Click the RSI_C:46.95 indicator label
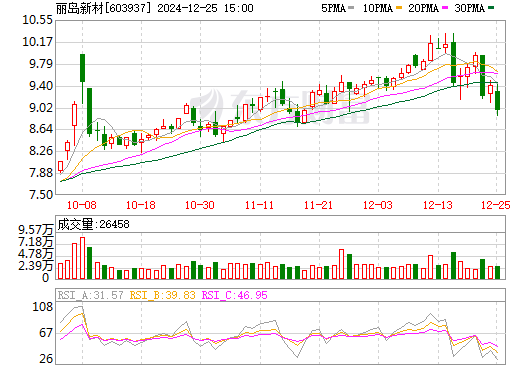The width and height of the screenshot is (520, 365). [235, 295]
